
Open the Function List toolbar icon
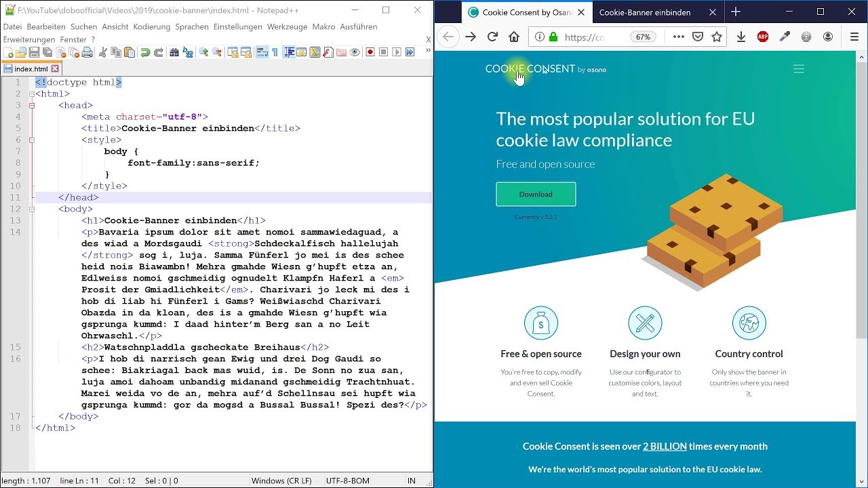click(328, 52)
